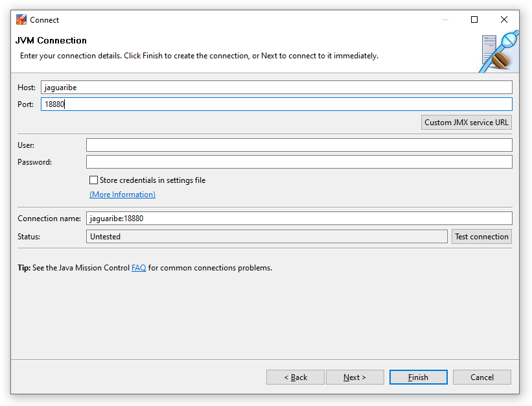This screenshot has width=532, height=406.
Task: Cancel the JVM Connection dialog
Action: [x=481, y=377]
